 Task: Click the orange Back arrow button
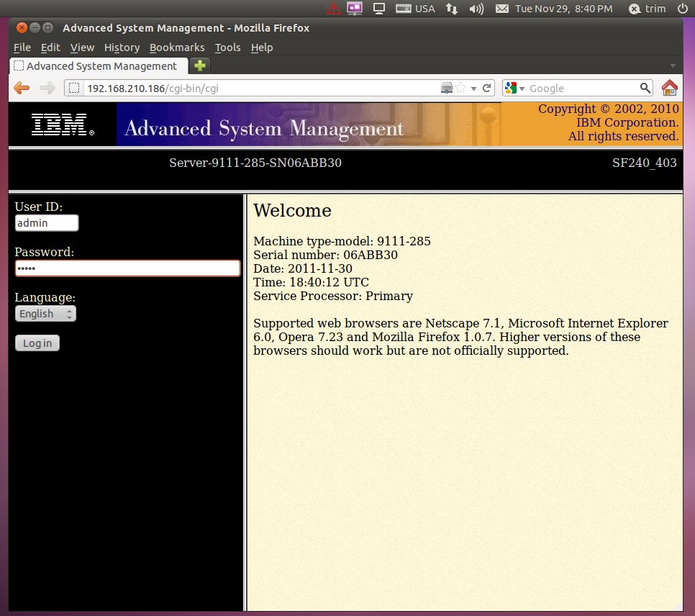pyautogui.click(x=22, y=88)
